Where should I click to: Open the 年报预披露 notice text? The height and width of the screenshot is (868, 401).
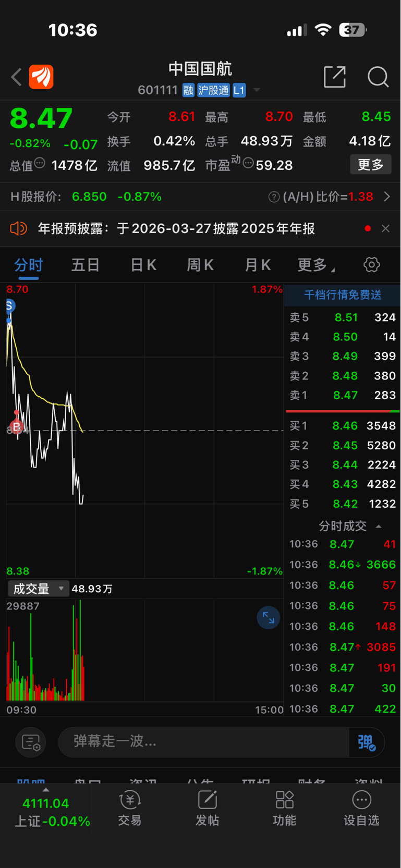[176, 228]
